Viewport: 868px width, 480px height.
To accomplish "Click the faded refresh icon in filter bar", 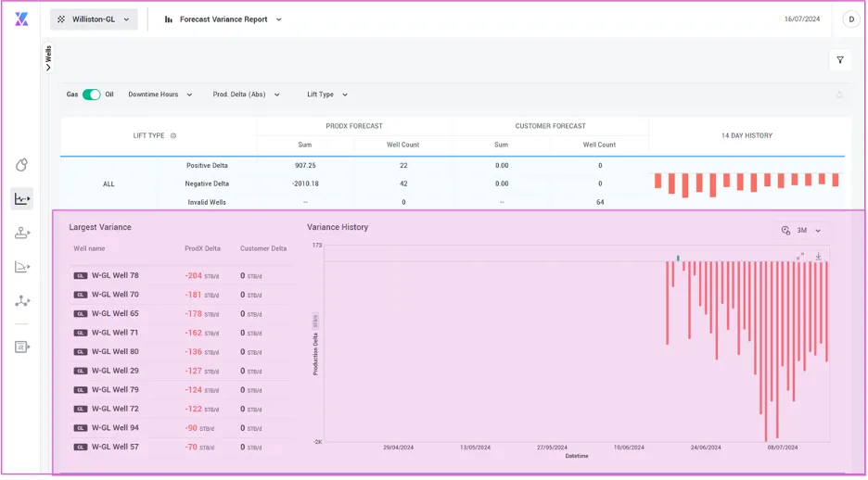I will 839,95.
